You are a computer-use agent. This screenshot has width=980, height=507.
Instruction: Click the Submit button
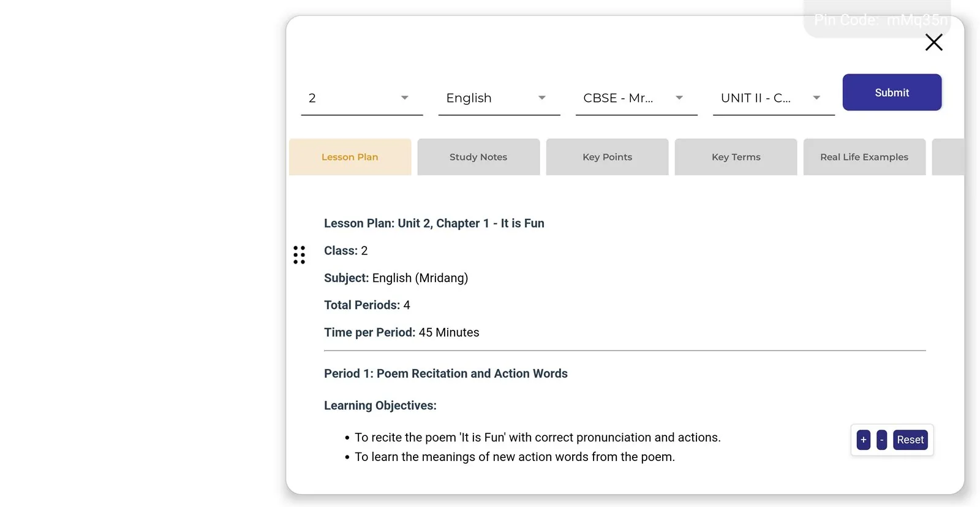pos(892,93)
